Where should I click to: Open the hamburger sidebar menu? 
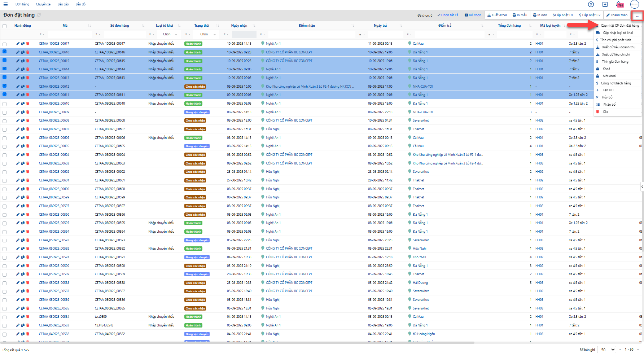[x=5, y=4]
